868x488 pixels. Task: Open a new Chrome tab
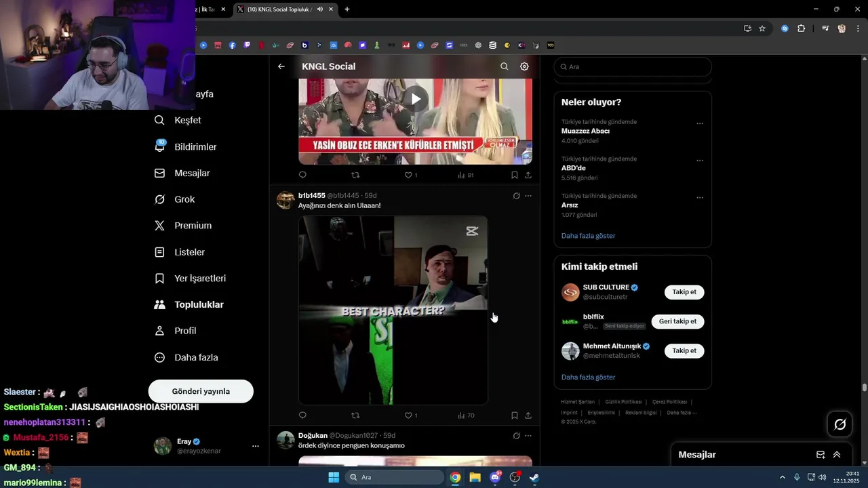click(347, 9)
